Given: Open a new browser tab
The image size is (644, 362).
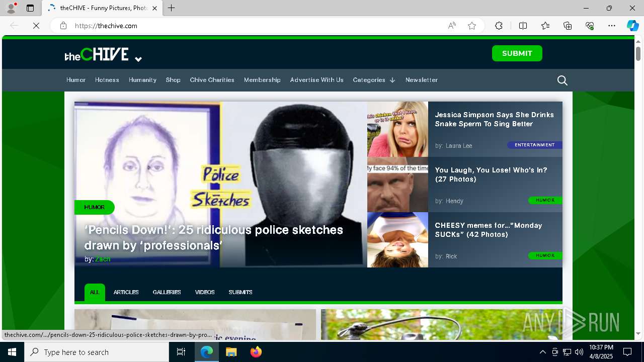Looking at the screenshot, I should (171, 8).
